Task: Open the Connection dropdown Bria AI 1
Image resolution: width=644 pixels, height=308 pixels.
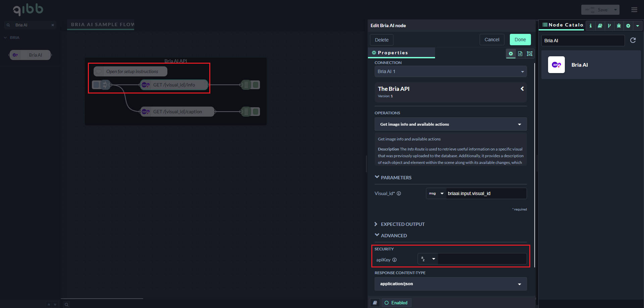Action: [450, 71]
